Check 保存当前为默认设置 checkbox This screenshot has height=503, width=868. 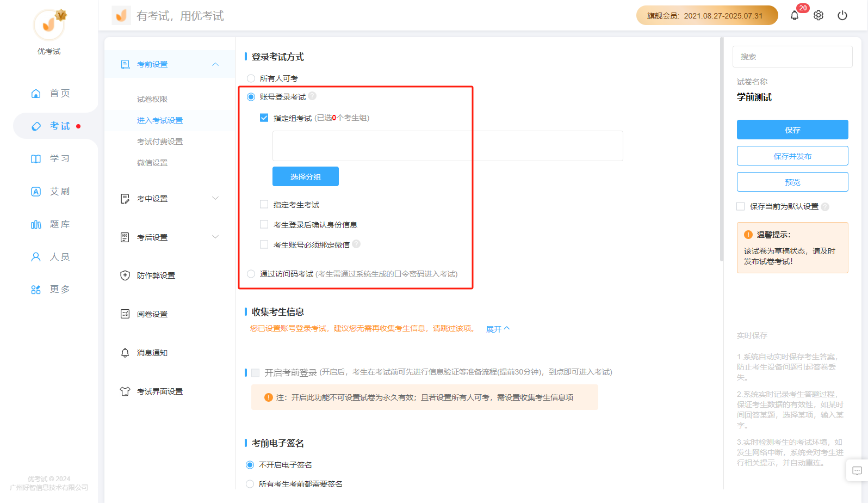(741, 206)
